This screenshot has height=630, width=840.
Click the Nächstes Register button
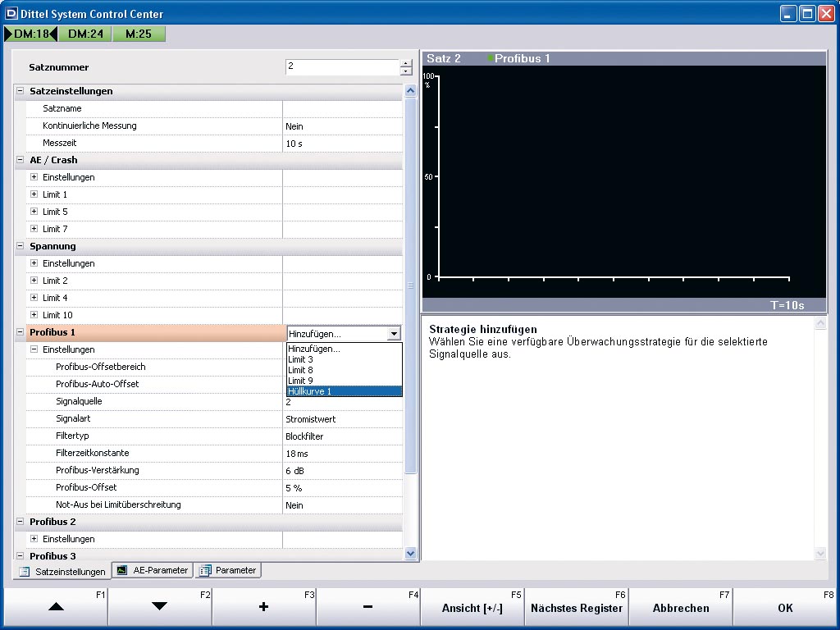pyautogui.click(x=576, y=607)
